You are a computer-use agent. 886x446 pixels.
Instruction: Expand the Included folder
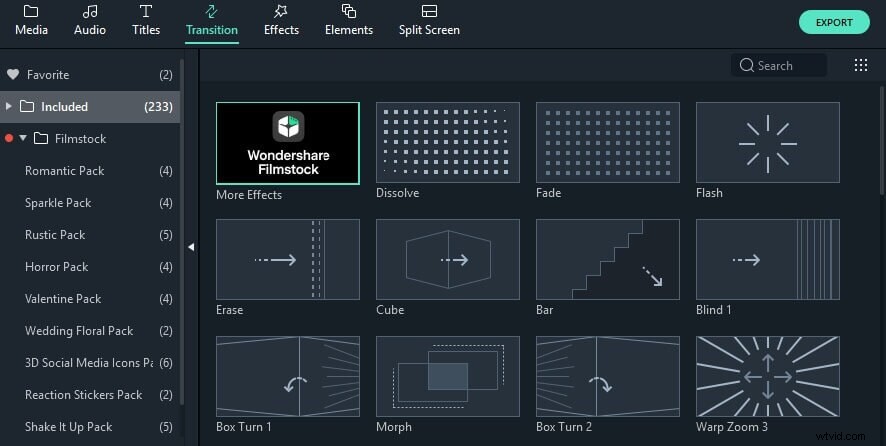pos(10,106)
